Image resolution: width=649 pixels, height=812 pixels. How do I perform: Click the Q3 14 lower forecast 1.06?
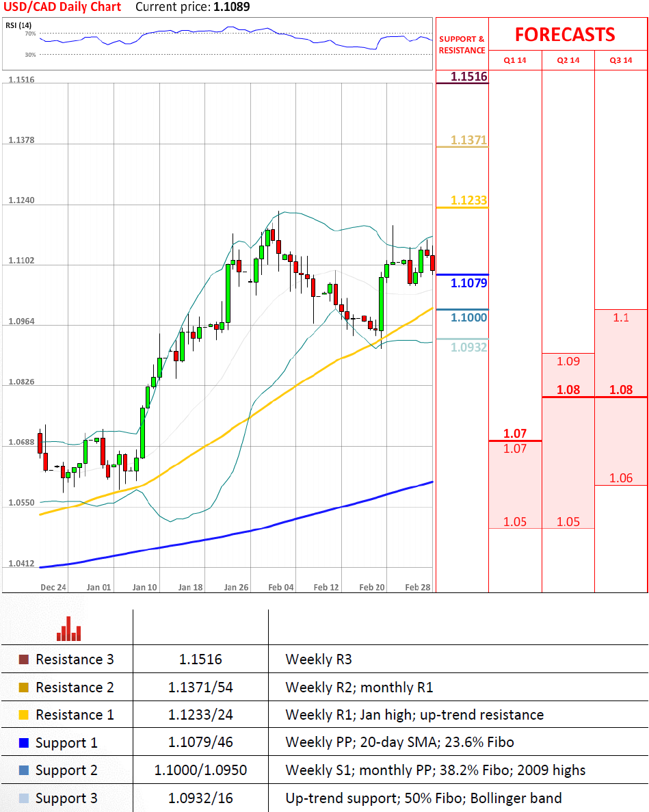tap(621, 478)
